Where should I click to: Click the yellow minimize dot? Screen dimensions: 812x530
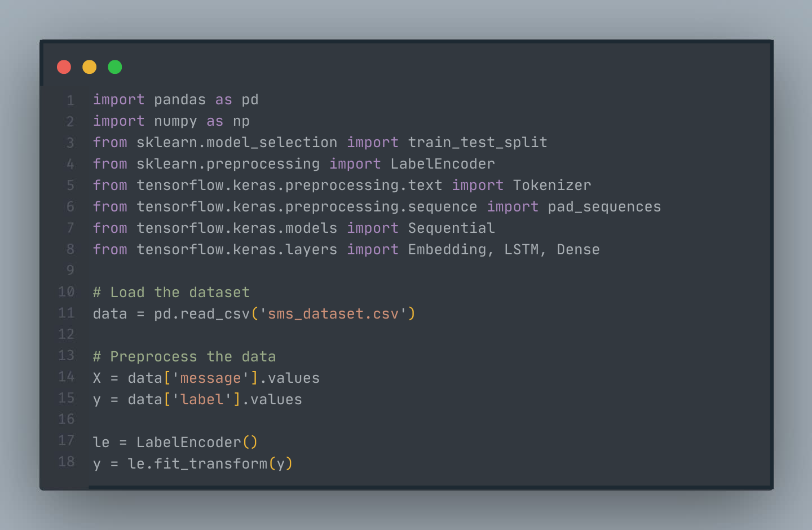(x=90, y=67)
